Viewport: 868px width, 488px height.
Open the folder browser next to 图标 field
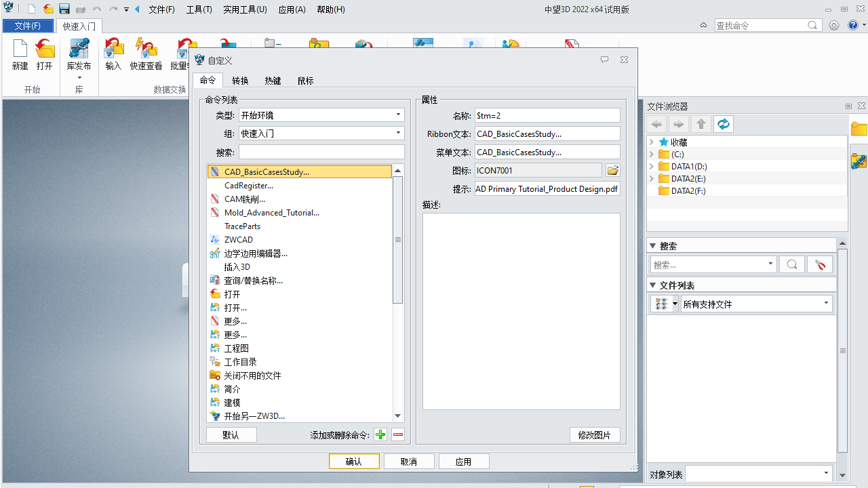click(x=612, y=170)
